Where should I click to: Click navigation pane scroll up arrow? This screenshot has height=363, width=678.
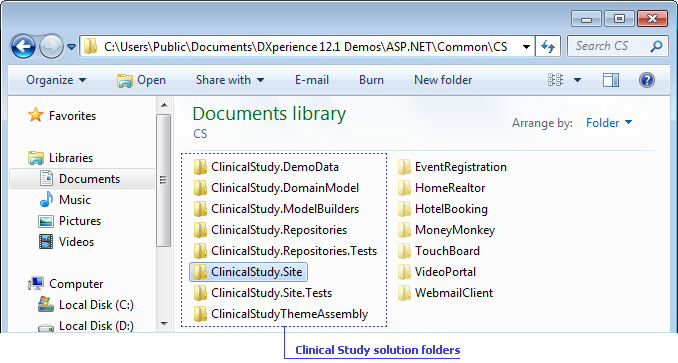(x=164, y=105)
